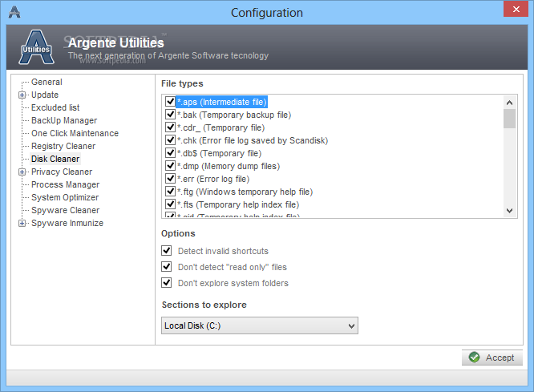534x392 pixels.
Task: Click the Accept button
Action: coord(492,358)
